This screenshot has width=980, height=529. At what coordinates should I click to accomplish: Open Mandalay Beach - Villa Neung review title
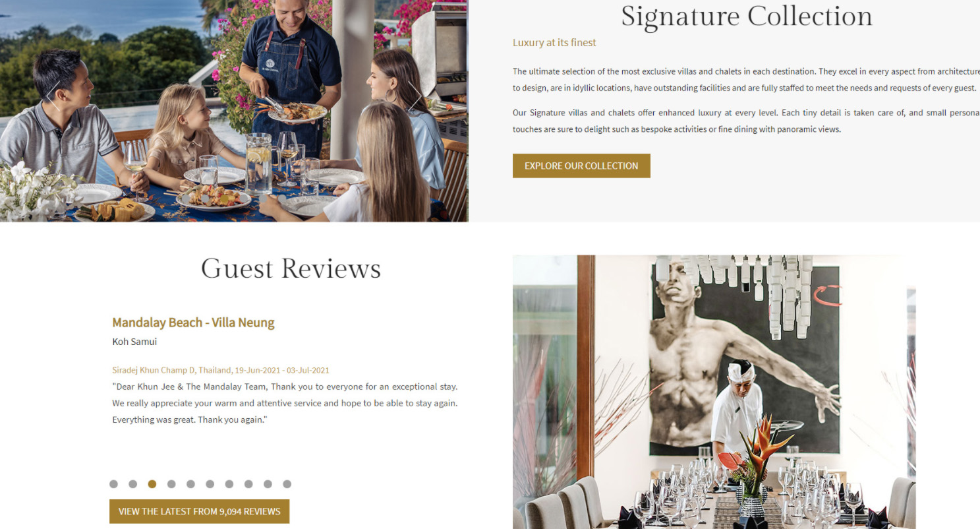point(193,323)
